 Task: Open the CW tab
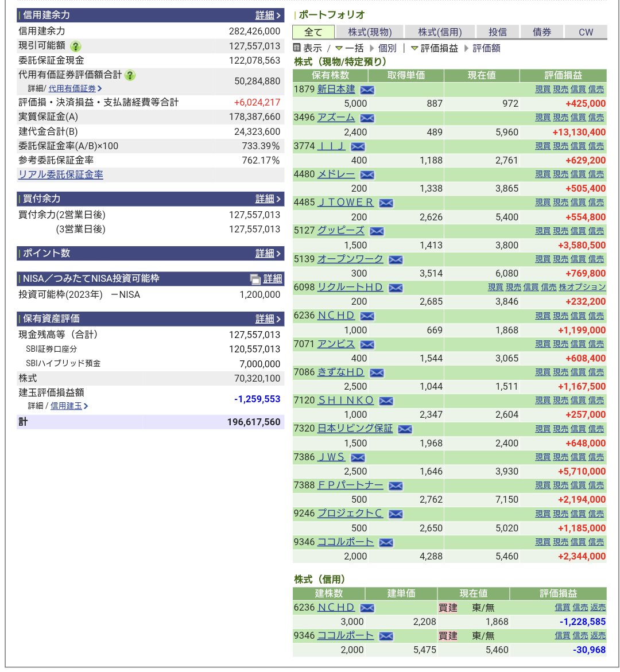click(x=586, y=32)
